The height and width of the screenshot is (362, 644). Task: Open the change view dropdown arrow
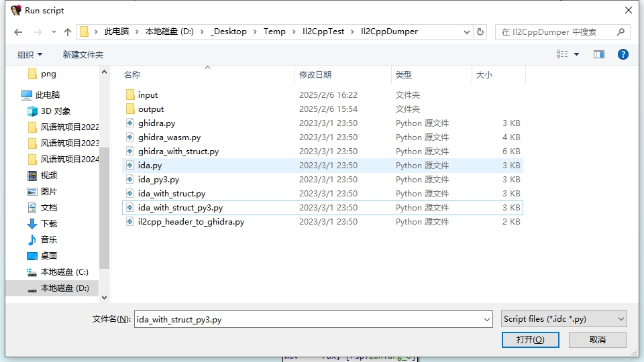577,54
